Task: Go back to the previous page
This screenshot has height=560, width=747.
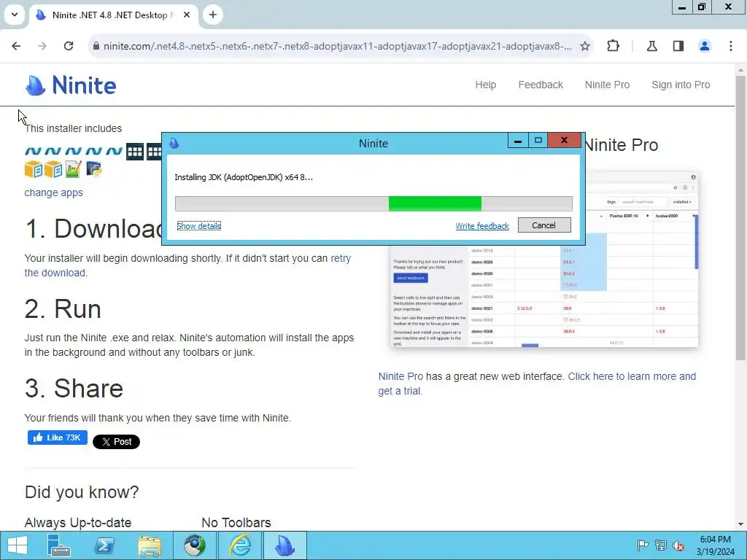Action: coord(16,46)
